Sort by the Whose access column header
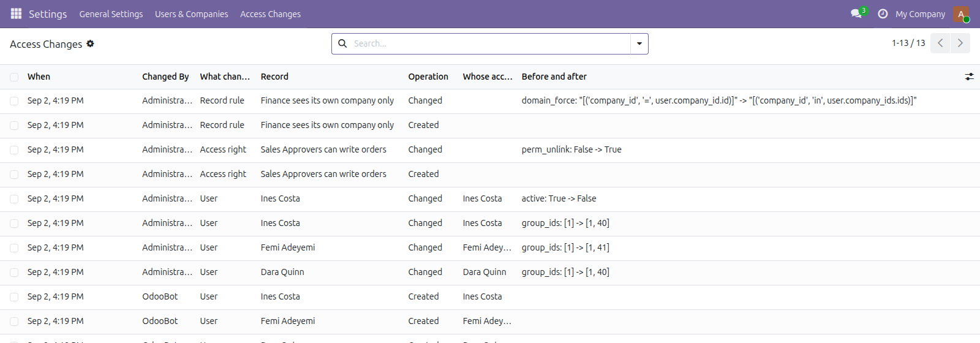The width and height of the screenshot is (980, 343). click(488, 77)
